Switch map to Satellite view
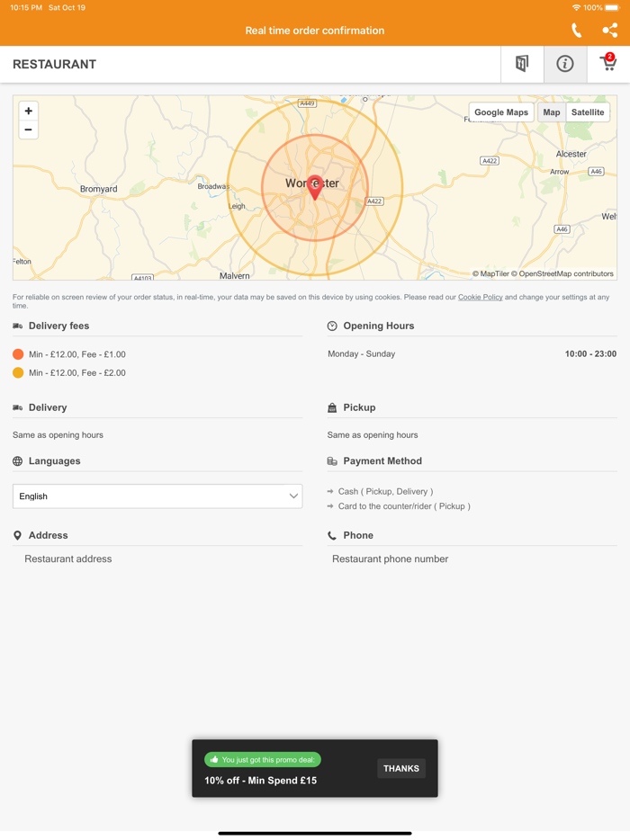630x840 pixels. pyautogui.click(x=588, y=112)
